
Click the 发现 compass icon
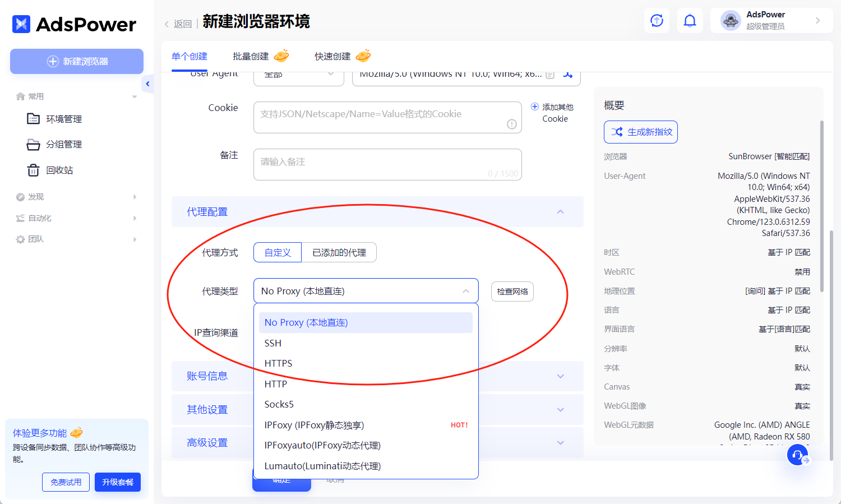pos(20,197)
